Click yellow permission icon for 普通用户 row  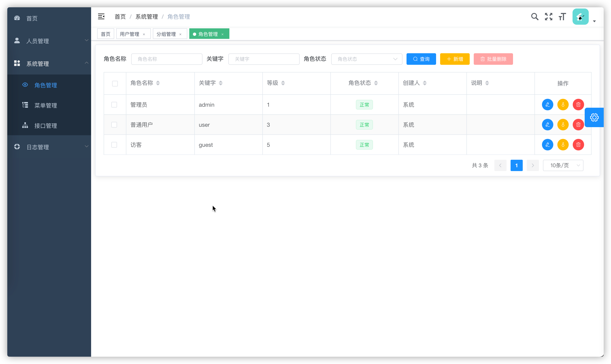[x=563, y=125]
